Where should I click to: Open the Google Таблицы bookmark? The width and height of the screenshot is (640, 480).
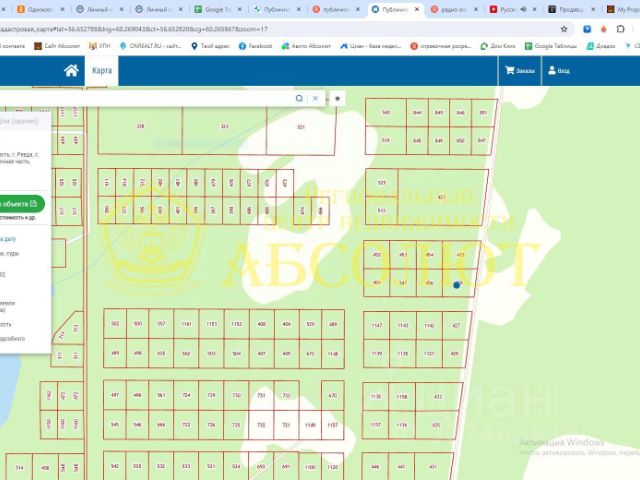click(551, 46)
